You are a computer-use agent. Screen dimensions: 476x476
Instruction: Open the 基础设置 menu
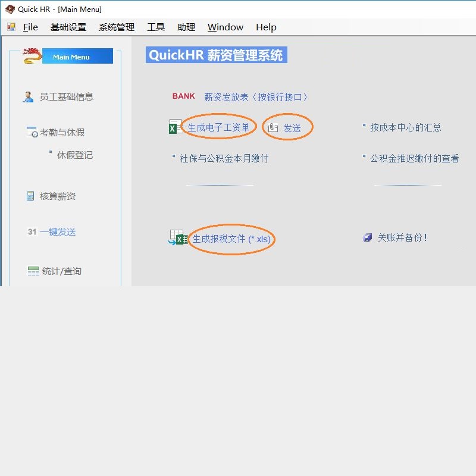point(68,27)
